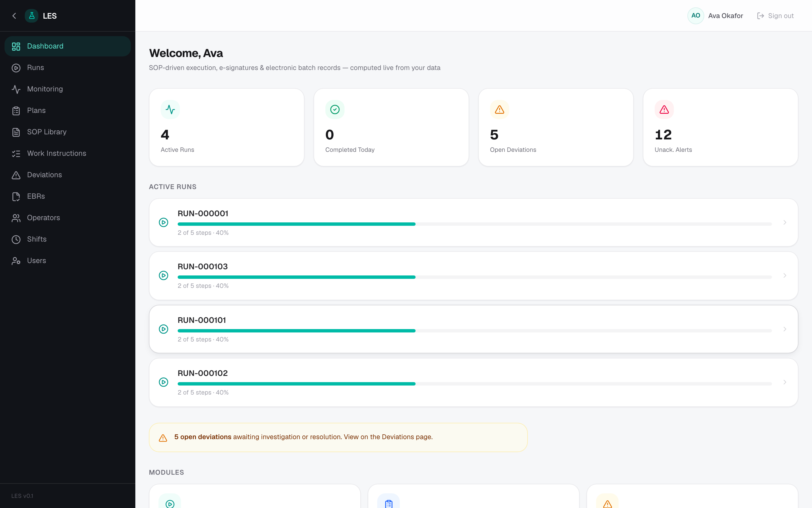This screenshot has height=508, width=812.
Task: Click the Operators people icon in sidebar
Action: point(16,218)
